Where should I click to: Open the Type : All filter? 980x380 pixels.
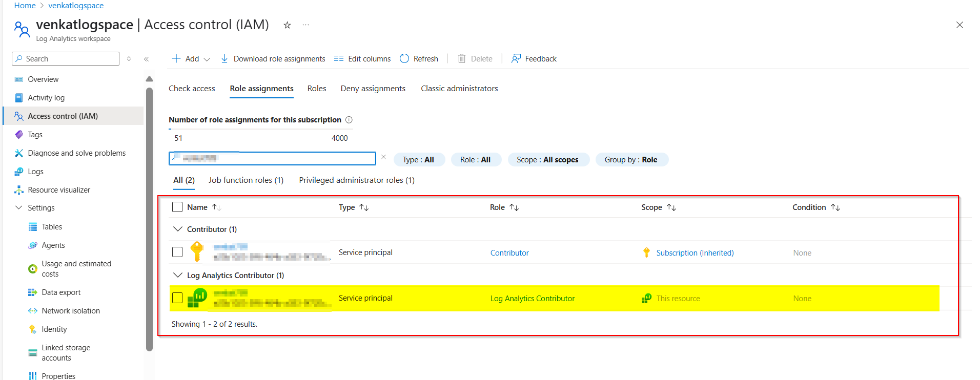(419, 160)
